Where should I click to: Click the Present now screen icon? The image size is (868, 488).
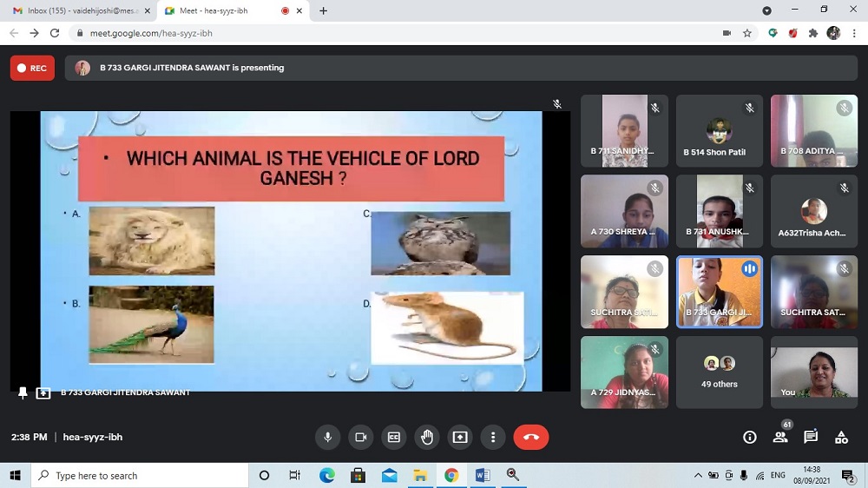tap(460, 438)
